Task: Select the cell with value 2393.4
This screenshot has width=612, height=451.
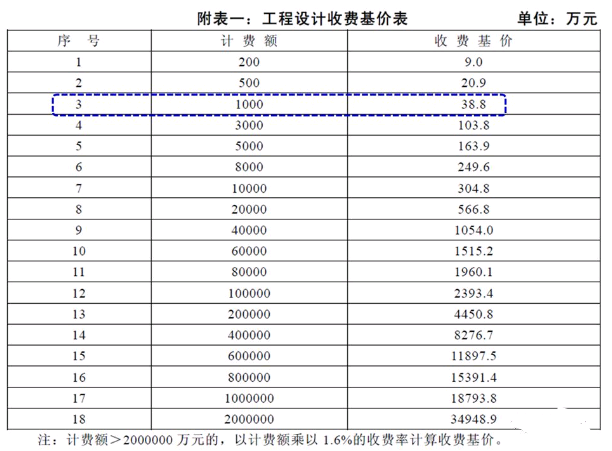Action: (474, 293)
